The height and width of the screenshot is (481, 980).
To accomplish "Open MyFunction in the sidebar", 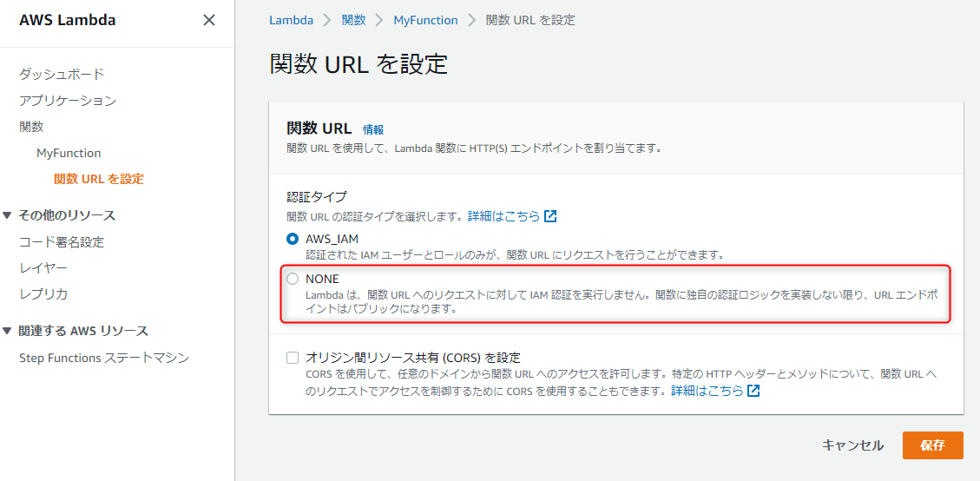I will pyautogui.click(x=69, y=154).
